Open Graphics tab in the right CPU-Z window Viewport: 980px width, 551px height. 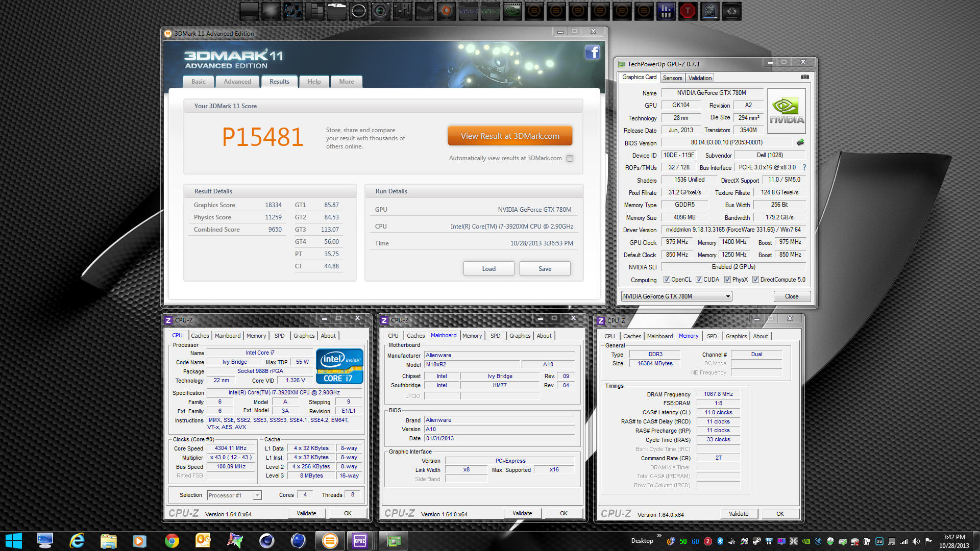[x=736, y=336]
